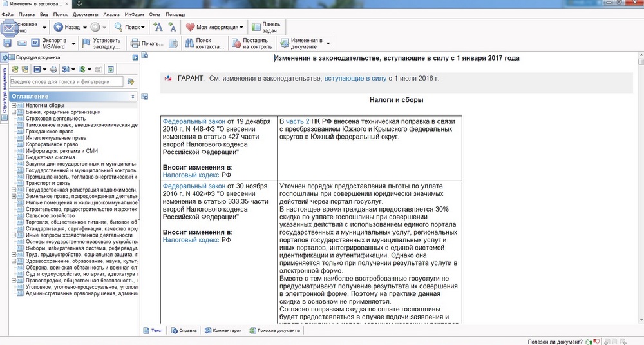
Task: Click thumbs-down document not useful icon
Action: pos(597,342)
